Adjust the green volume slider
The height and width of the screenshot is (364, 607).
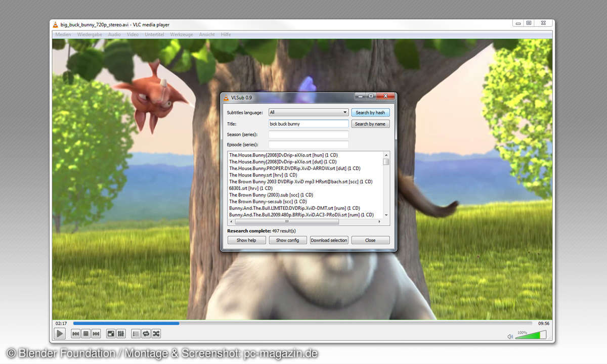(531, 335)
